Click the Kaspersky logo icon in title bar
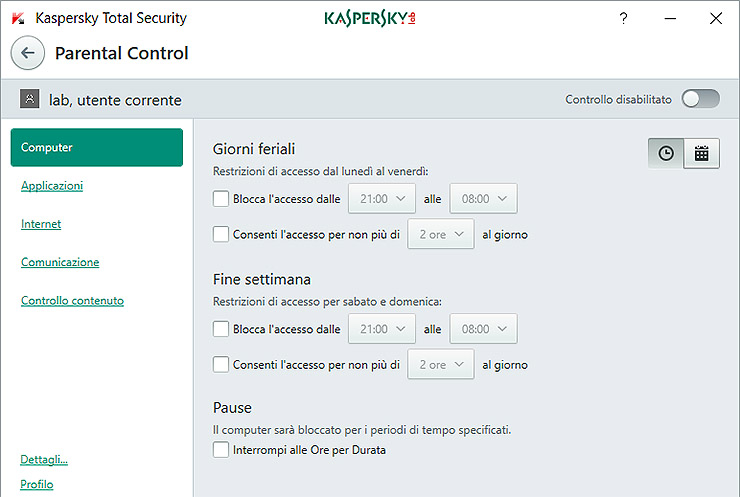 pos(18,18)
